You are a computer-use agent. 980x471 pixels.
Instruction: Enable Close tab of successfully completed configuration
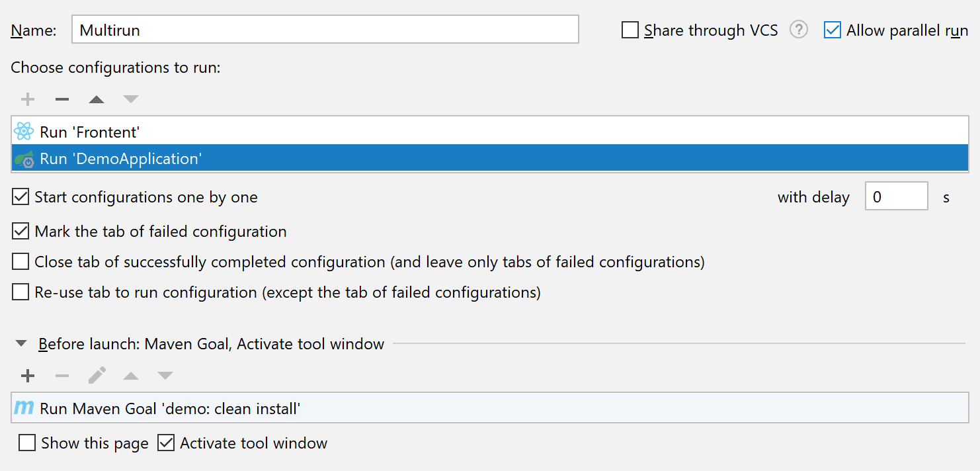(21, 262)
